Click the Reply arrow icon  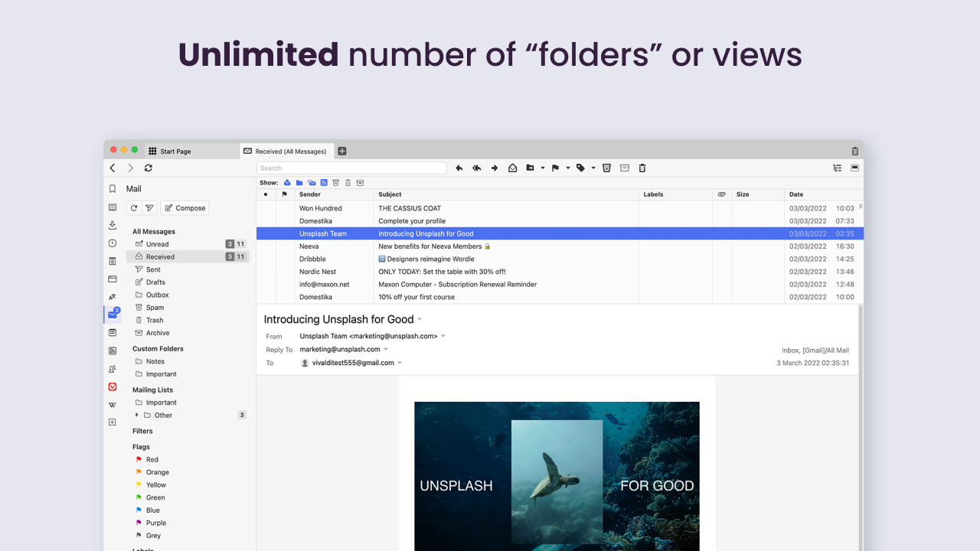tap(459, 168)
